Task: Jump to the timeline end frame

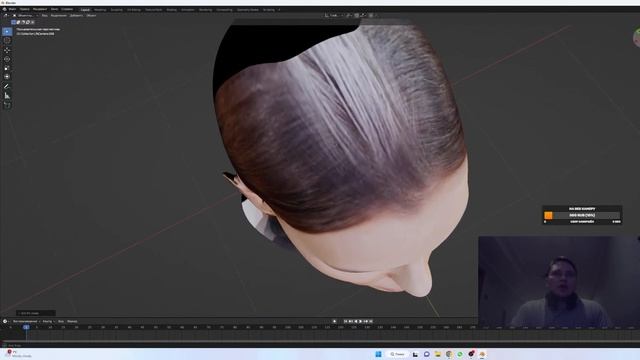Action: 371,321
